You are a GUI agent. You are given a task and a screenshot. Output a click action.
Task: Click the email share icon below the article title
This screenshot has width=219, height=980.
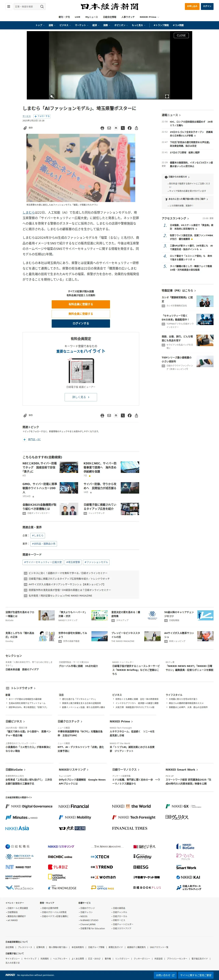(109, 128)
